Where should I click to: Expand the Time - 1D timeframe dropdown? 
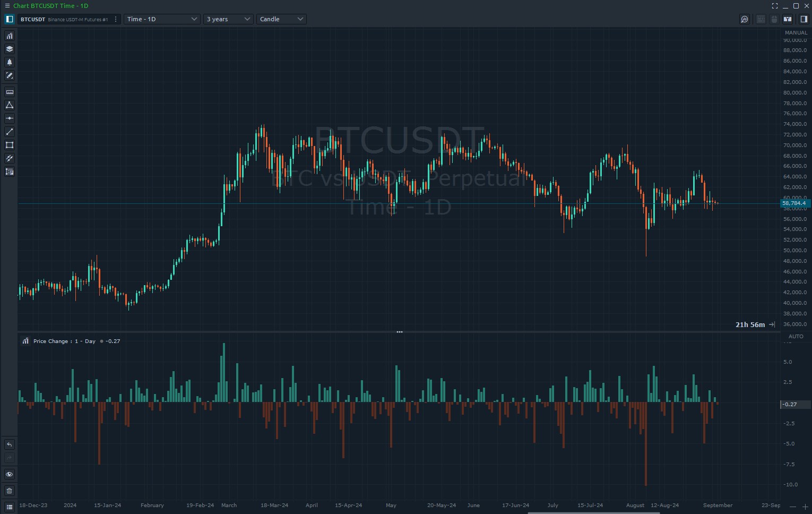click(162, 19)
